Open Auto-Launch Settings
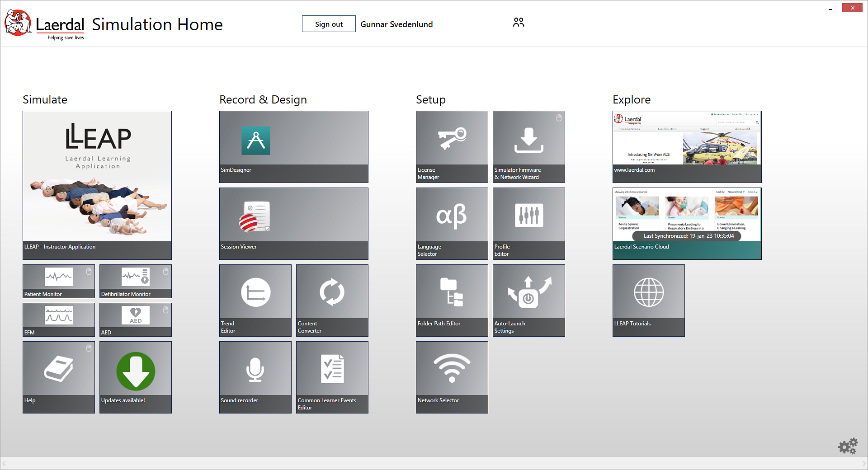This screenshot has height=470, width=868. point(528,300)
